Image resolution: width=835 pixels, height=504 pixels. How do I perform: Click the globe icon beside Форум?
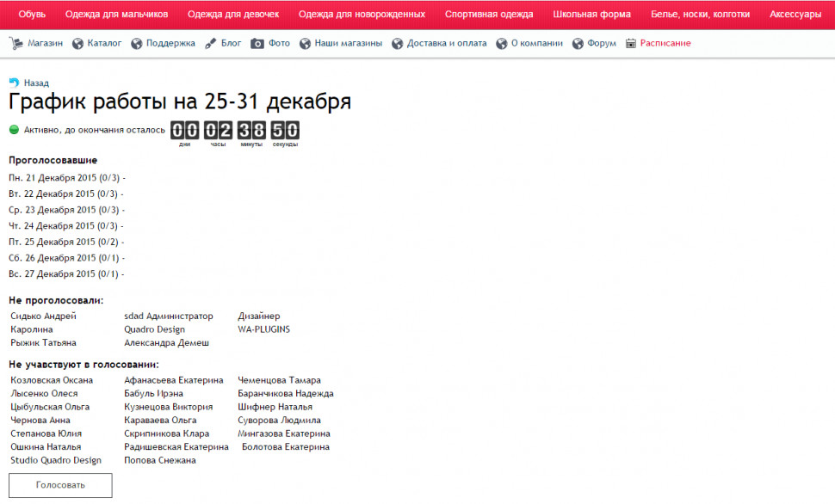578,44
